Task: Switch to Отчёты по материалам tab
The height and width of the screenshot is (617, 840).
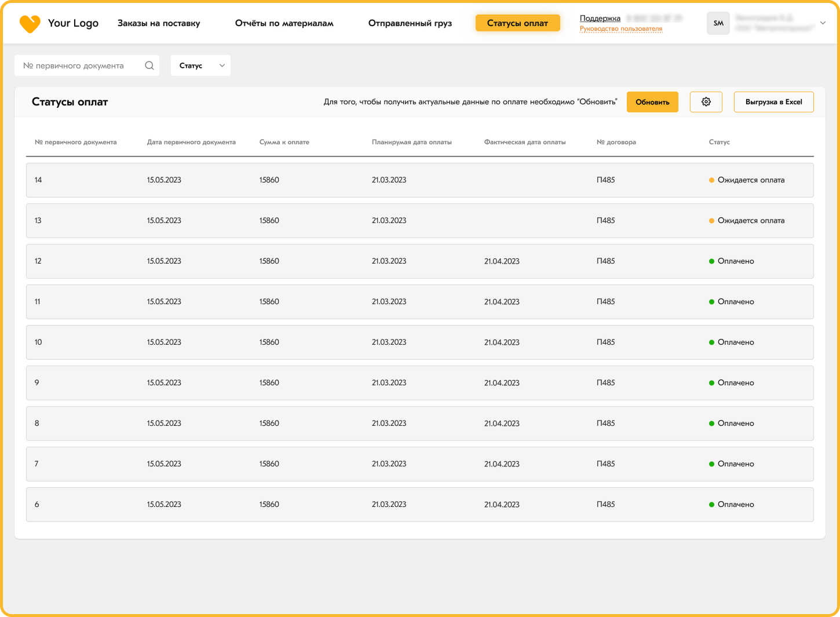Action: click(284, 23)
